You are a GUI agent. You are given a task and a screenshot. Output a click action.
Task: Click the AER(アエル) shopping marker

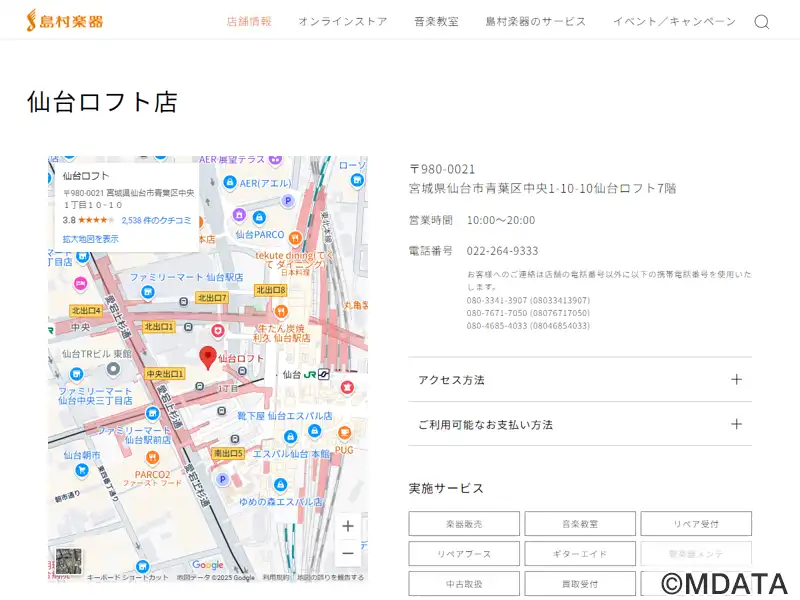click(x=230, y=182)
